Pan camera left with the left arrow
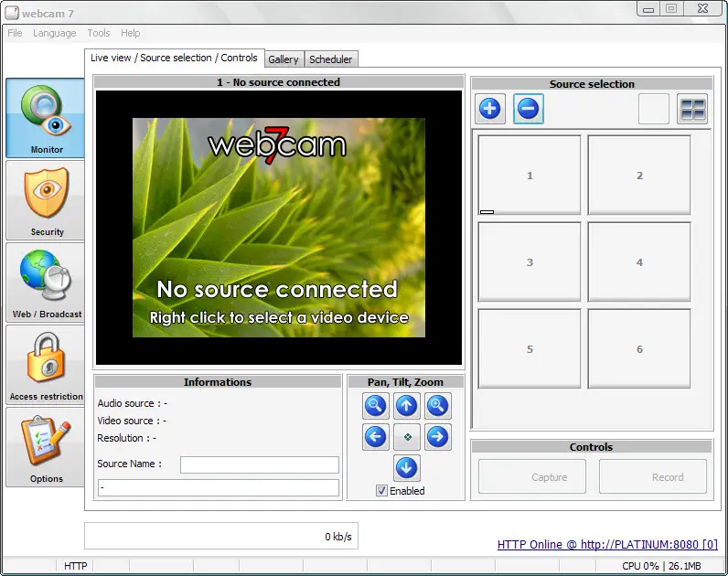 pos(375,437)
